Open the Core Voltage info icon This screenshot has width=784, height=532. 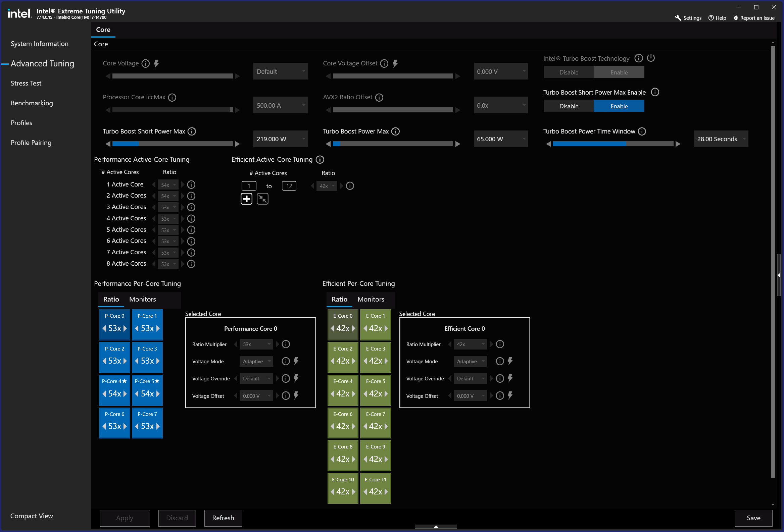tap(145, 63)
